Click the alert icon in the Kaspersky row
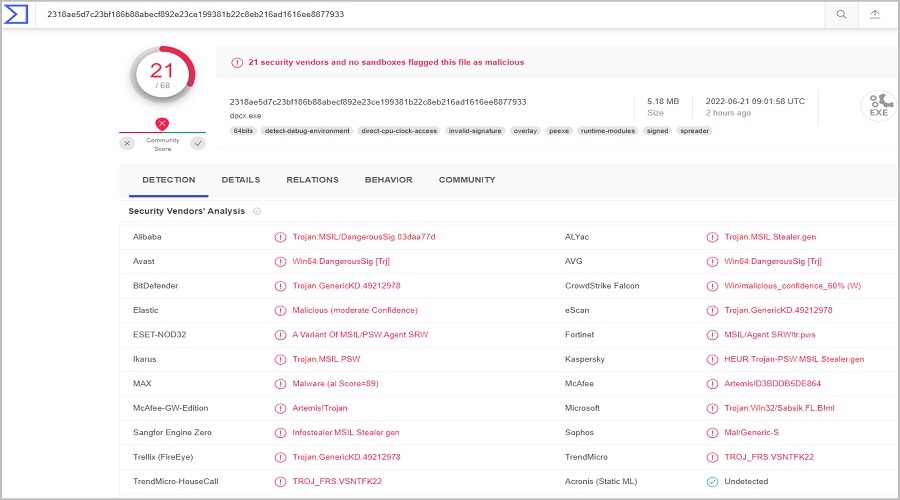The height and width of the screenshot is (500, 900). pos(712,359)
